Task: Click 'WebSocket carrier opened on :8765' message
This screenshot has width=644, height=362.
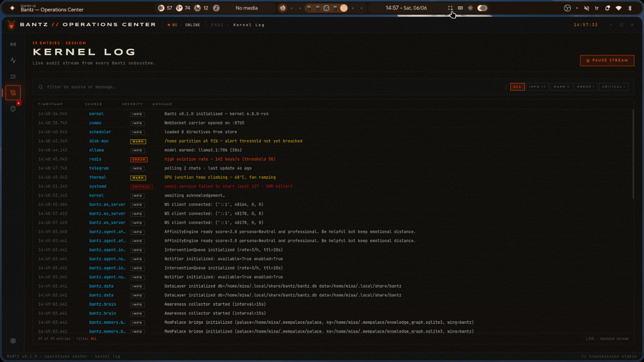Action: [204, 123]
